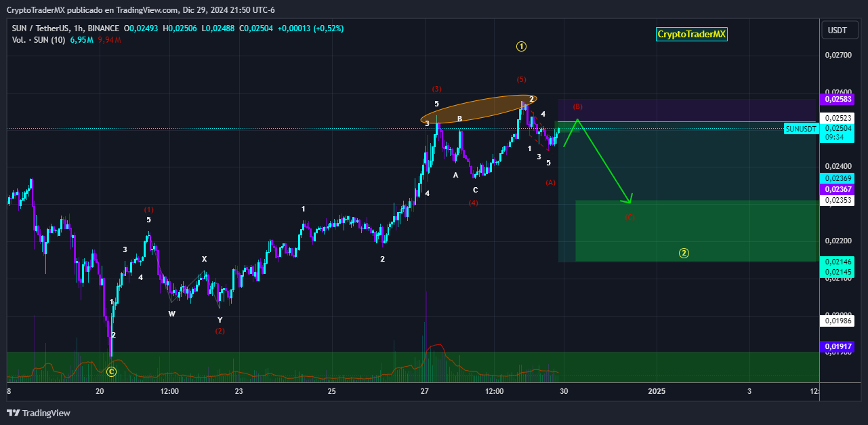Select the cyan 0,02369 price label
The image size is (868, 425).
tap(839, 178)
